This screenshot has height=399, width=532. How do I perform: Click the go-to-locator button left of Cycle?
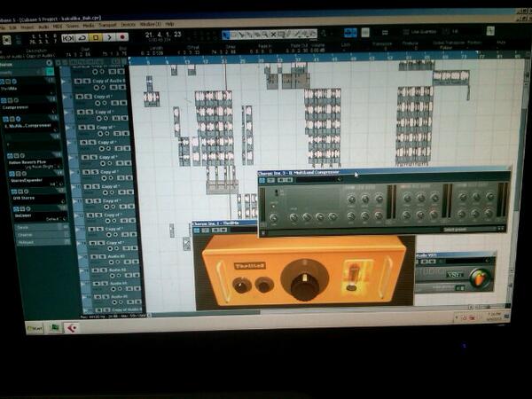[x=68, y=38]
